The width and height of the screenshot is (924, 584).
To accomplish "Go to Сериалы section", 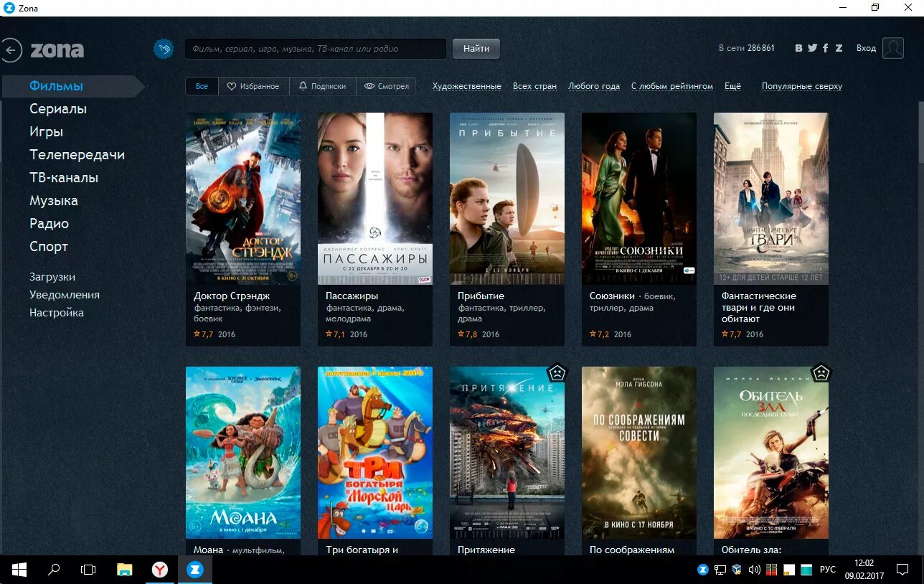I will point(58,109).
